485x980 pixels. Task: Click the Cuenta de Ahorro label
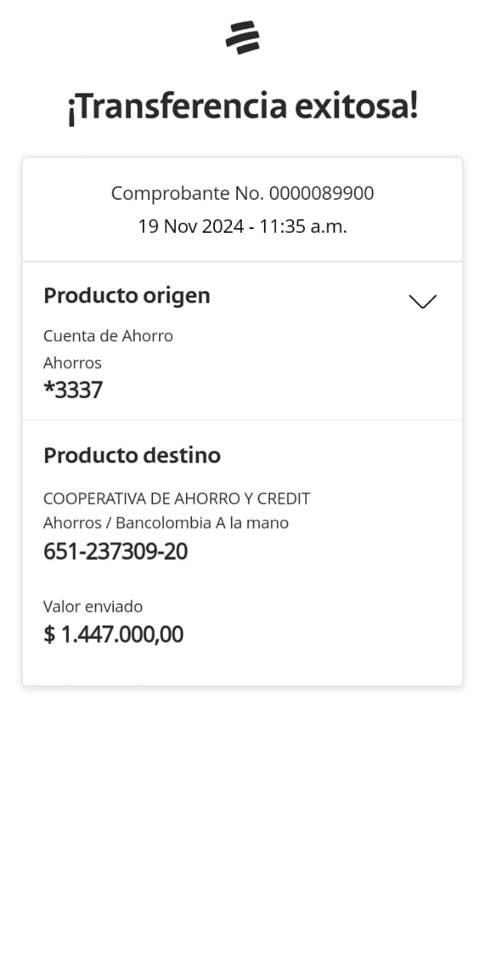click(x=108, y=335)
